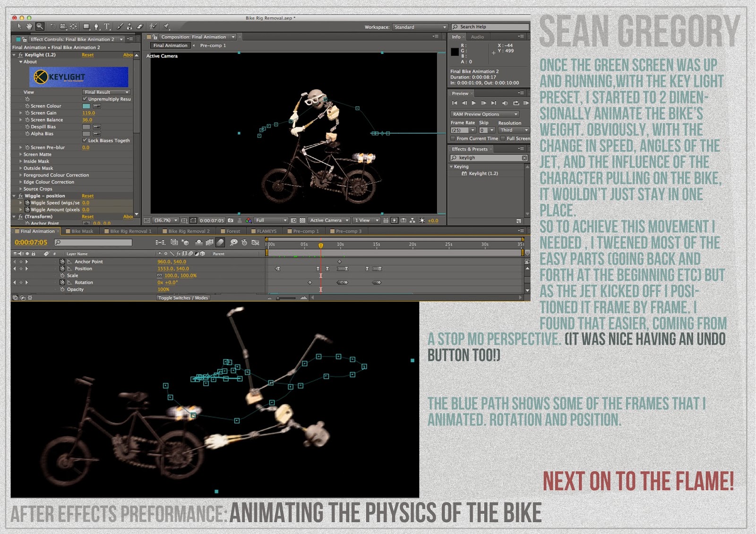Take a snapshot of the composition view
The width and height of the screenshot is (756, 534).
click(x=231, y=220)
